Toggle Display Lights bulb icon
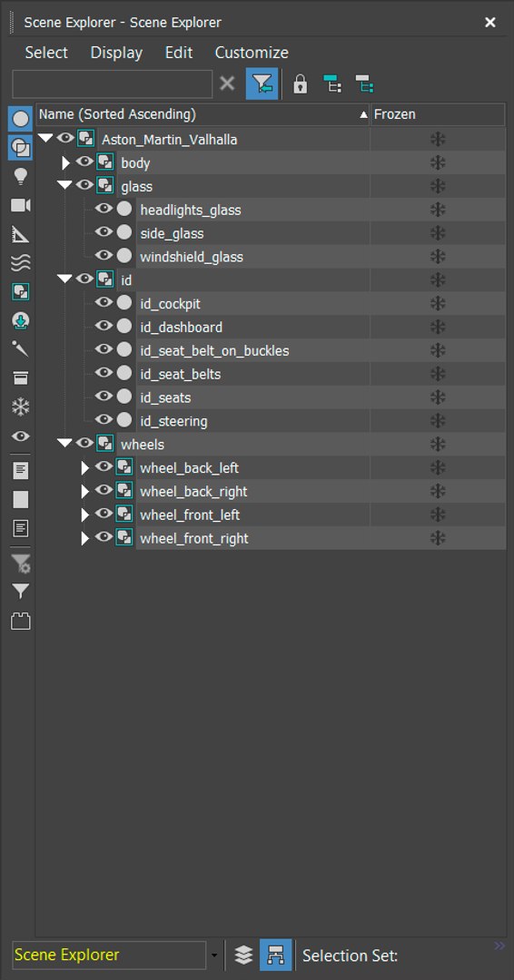Screen dimensions: 514x980 (21, 177)
